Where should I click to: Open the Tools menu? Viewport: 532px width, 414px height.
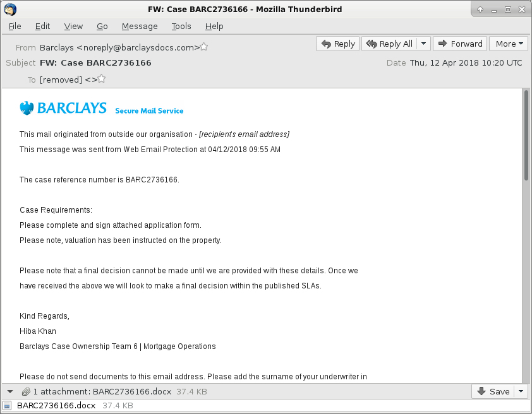click(181, 26)
